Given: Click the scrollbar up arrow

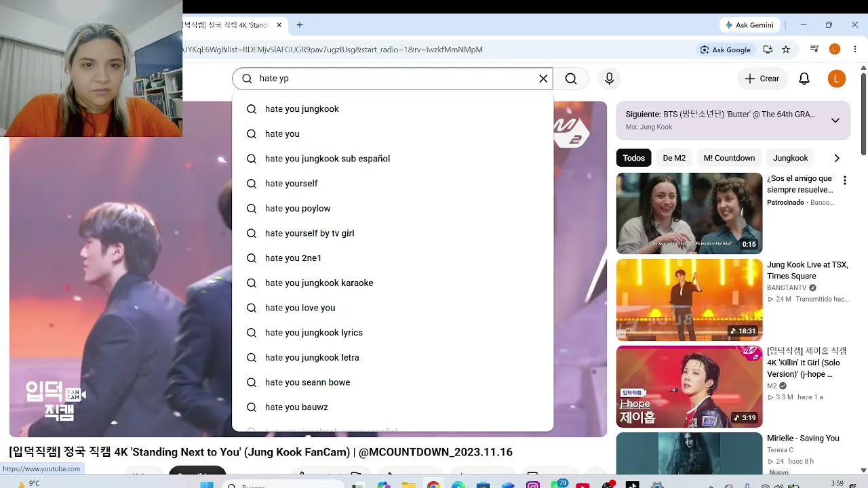Looking at the screenshot, I should click(863, 67).
